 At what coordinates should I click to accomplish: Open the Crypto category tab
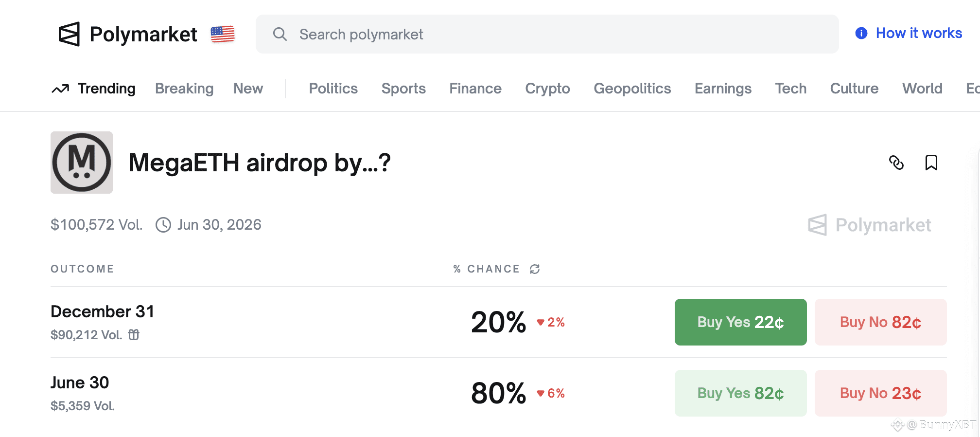(x=547, y=89)
